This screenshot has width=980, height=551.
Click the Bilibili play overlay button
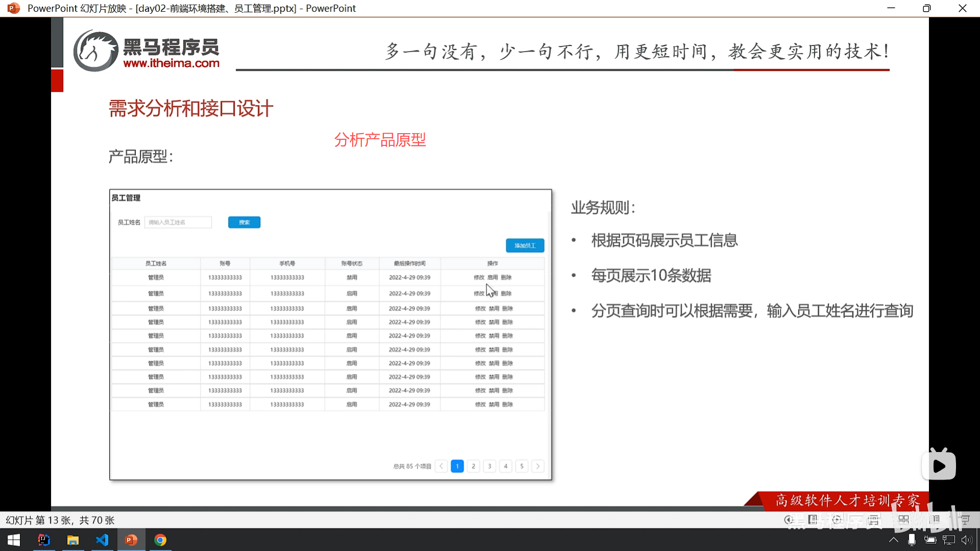pos(939,465)
